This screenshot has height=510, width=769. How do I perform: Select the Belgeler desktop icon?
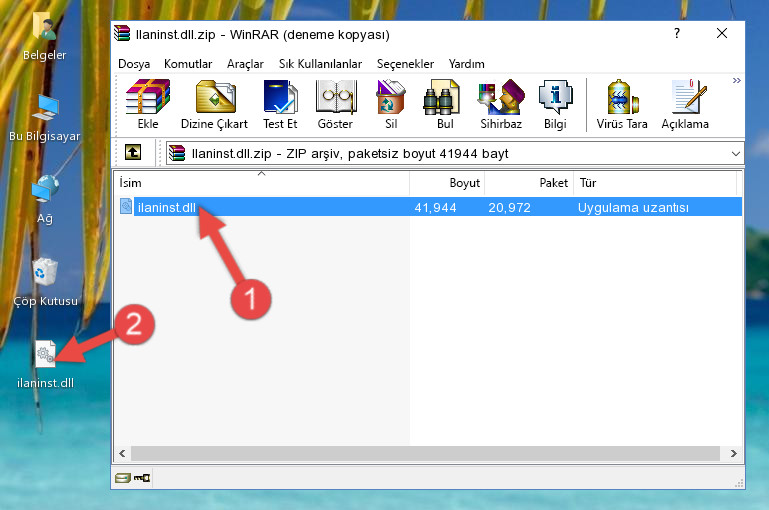(45, 37)
